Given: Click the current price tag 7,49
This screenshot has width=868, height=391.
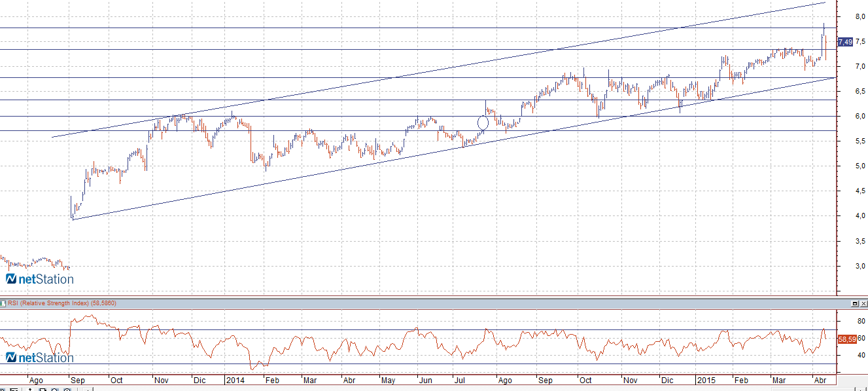Looking at the screenshot, I should point(845,42).
